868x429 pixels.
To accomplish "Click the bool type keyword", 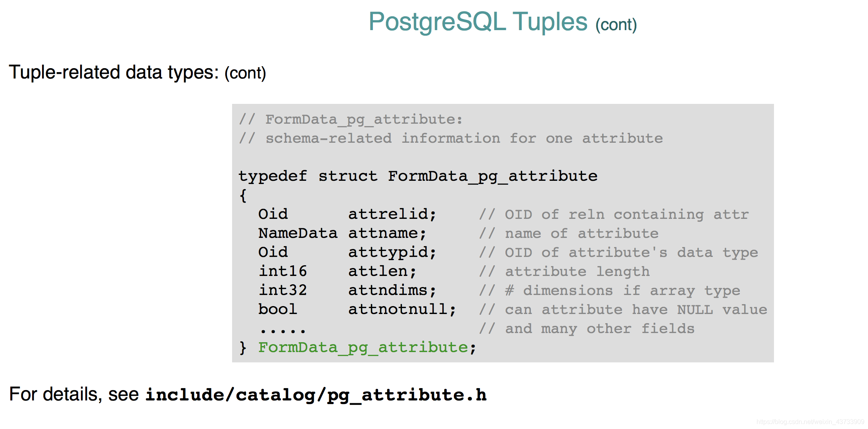I will pos(277,309).
